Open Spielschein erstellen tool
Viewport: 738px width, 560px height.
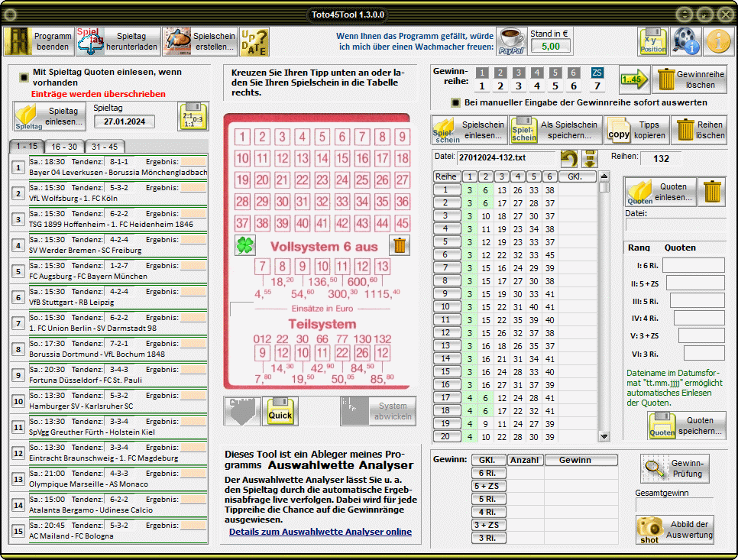[x=200, y=41]
